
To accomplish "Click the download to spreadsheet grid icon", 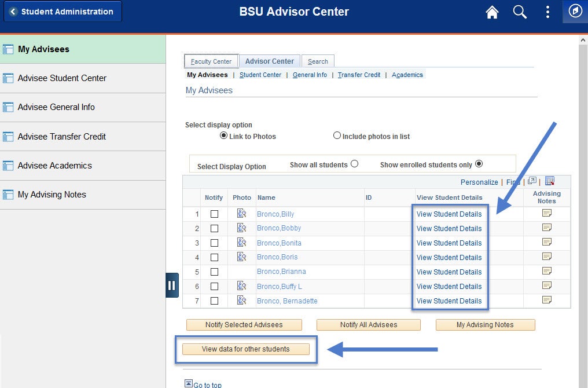I will tap(549, 181).
